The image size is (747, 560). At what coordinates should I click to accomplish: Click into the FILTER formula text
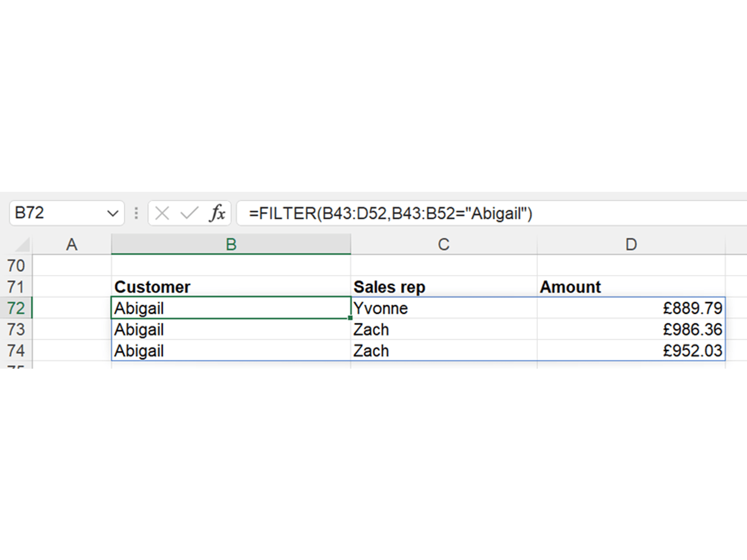coord(390,214)
